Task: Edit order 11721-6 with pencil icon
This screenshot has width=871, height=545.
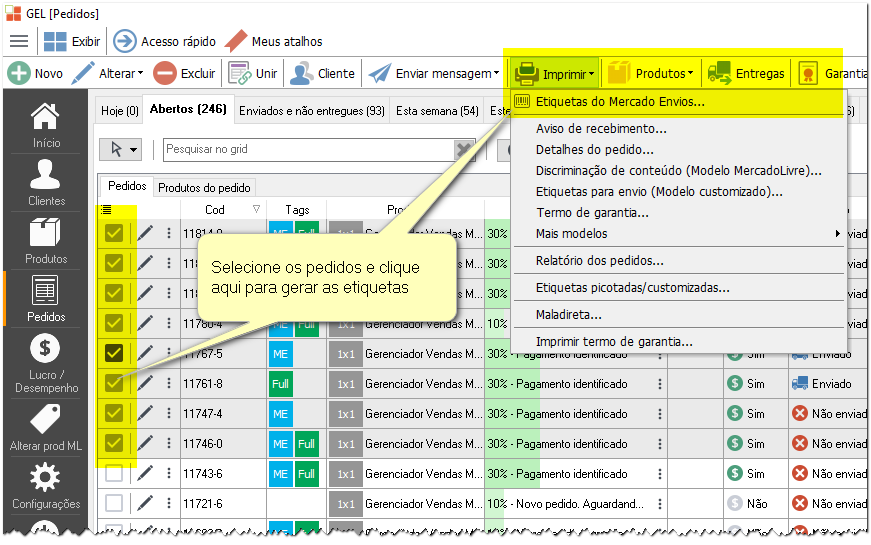Action: click(145, 503)
